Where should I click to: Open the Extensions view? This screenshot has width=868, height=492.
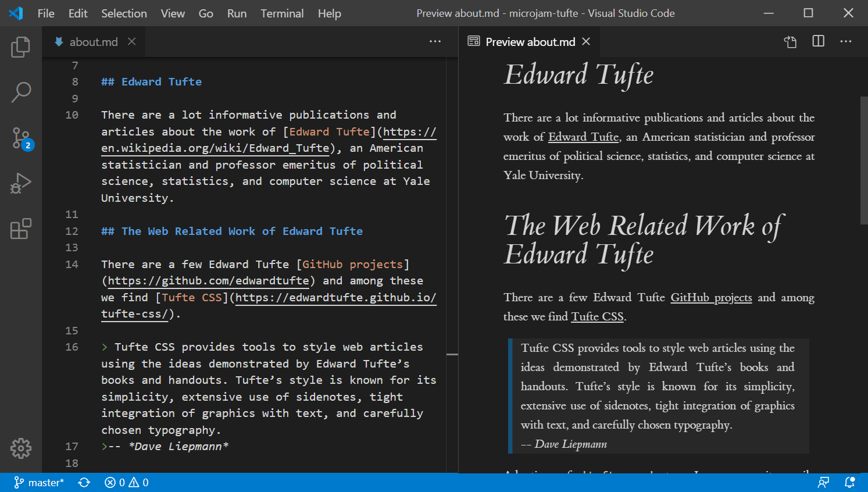[21, 229]
